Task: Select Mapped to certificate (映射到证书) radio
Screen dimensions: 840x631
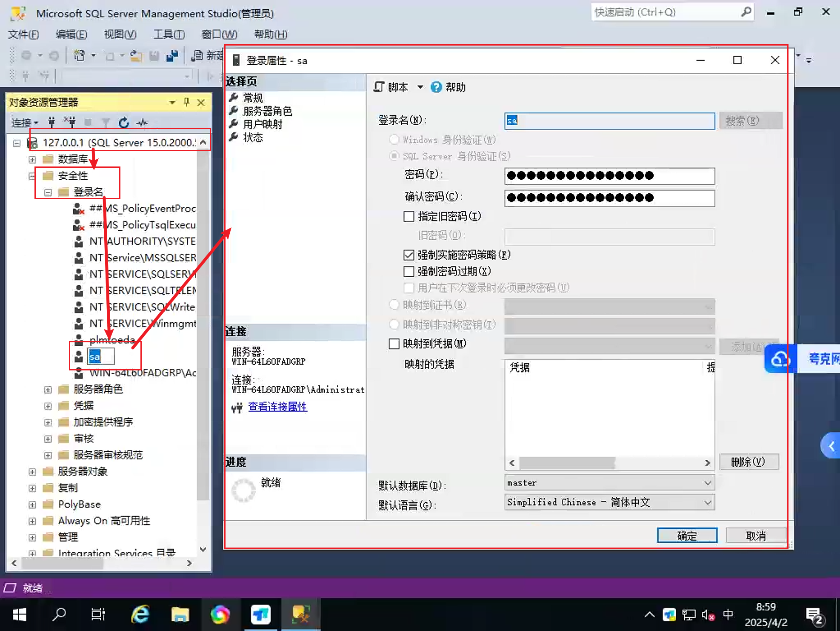Action: coord(394,304)
